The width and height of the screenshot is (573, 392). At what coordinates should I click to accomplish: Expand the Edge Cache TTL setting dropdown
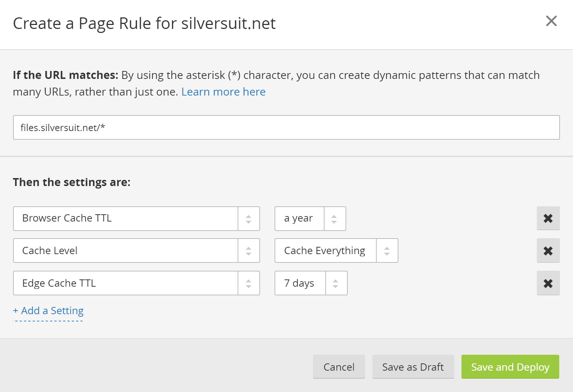[x=125, y=283]
